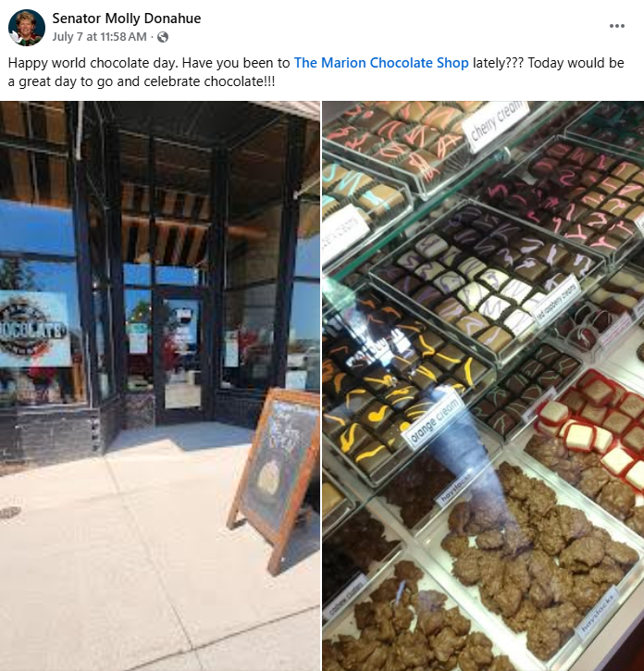This screenshot has height=671, width=644.
Task: Click the red raspberry creams label
Action: point(558,300)
